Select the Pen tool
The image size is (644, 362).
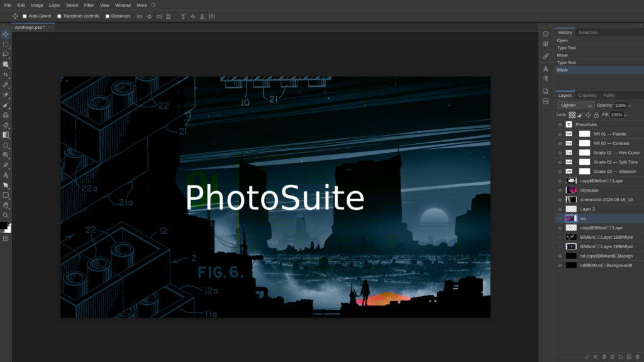6,165
